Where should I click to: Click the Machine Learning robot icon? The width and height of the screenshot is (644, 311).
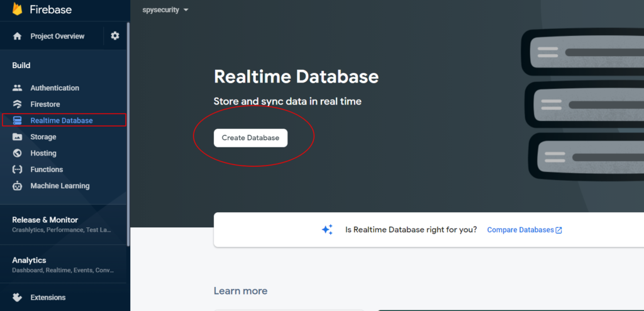pos(17,186)
